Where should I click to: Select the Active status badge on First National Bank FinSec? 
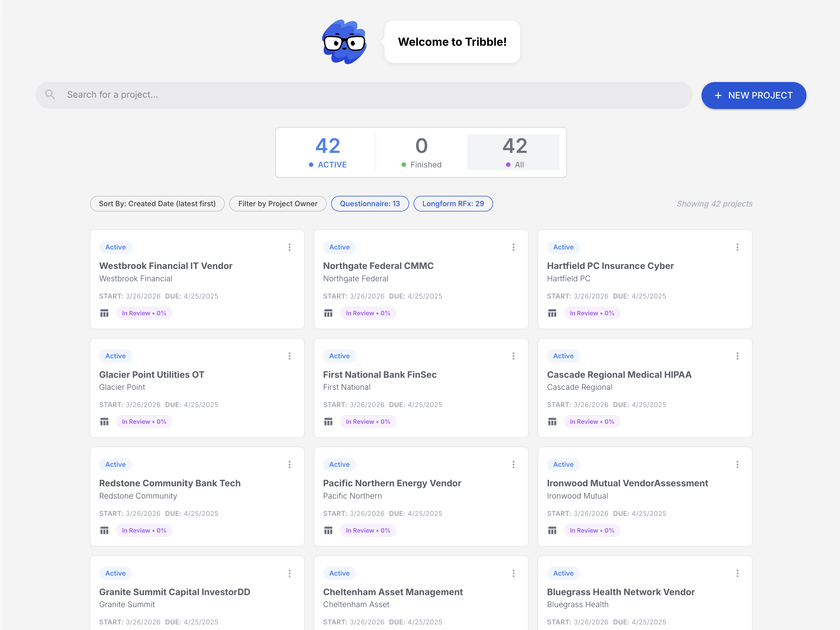(x=339, y=356)
